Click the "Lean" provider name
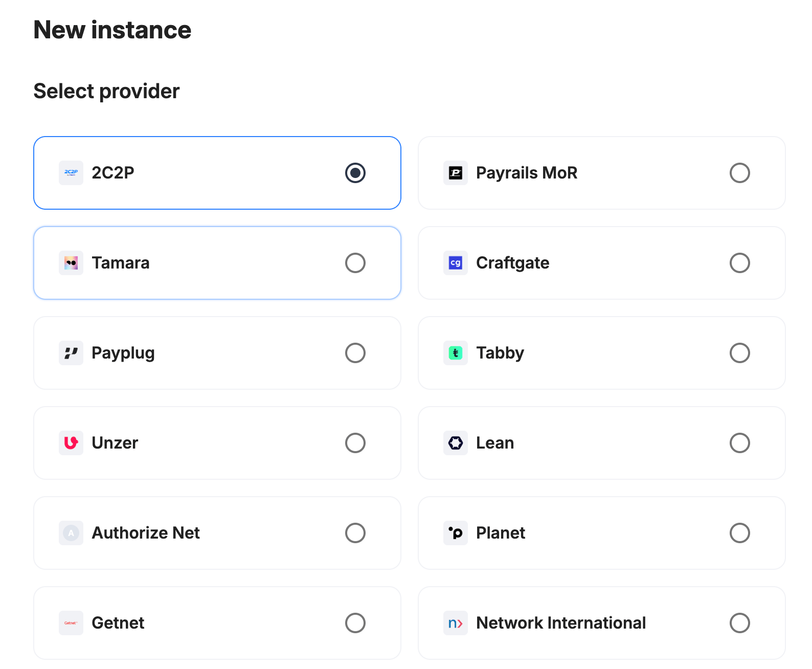The width and height of the screenshot is (812, 669). click(x=495, y=443)
